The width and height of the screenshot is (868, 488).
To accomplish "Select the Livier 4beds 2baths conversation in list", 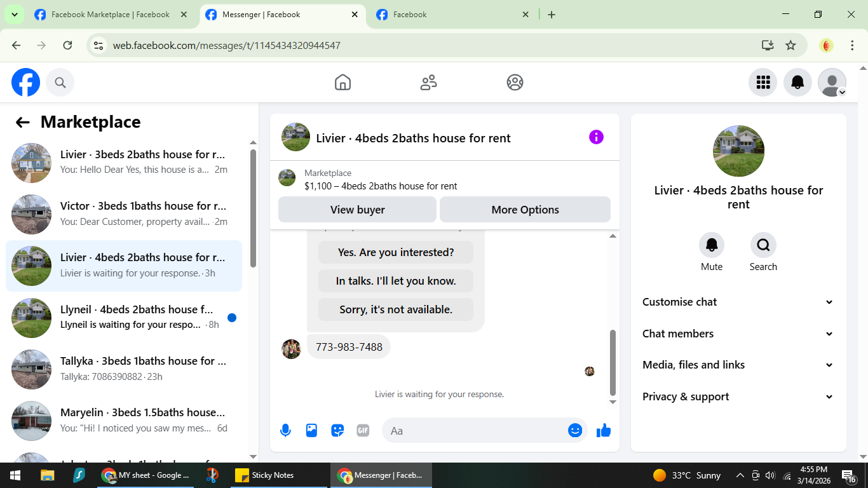I will [124, 266].
